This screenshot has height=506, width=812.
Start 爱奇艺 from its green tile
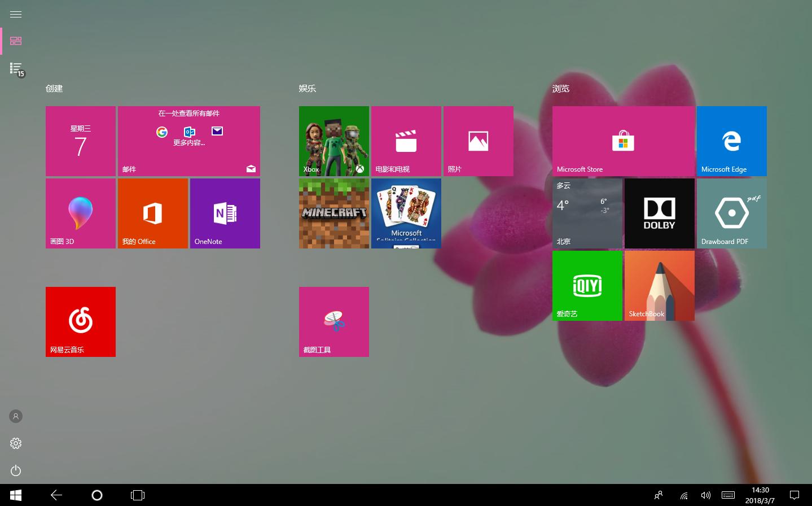[587, 285]
